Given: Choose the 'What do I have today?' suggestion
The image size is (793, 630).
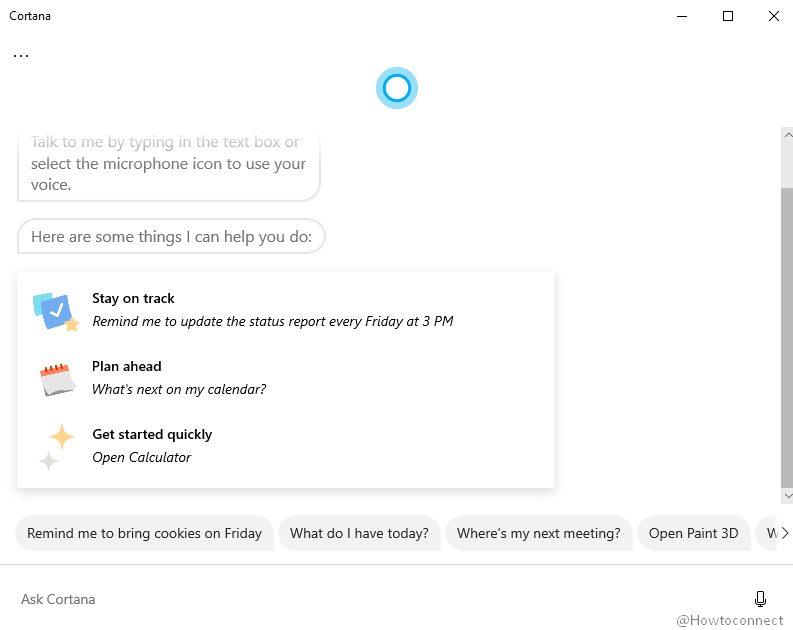Looking at the screenshot, I should tap(359, 533).
